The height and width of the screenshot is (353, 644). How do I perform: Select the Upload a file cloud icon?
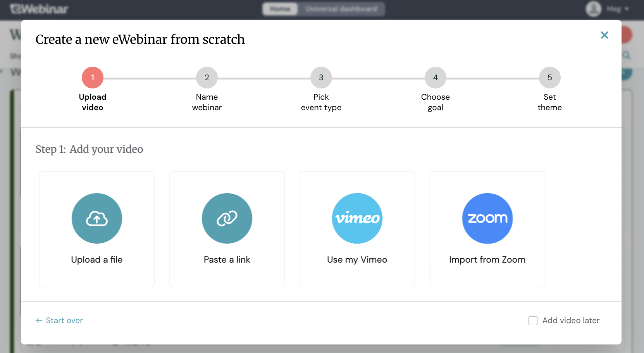point(96,218)
